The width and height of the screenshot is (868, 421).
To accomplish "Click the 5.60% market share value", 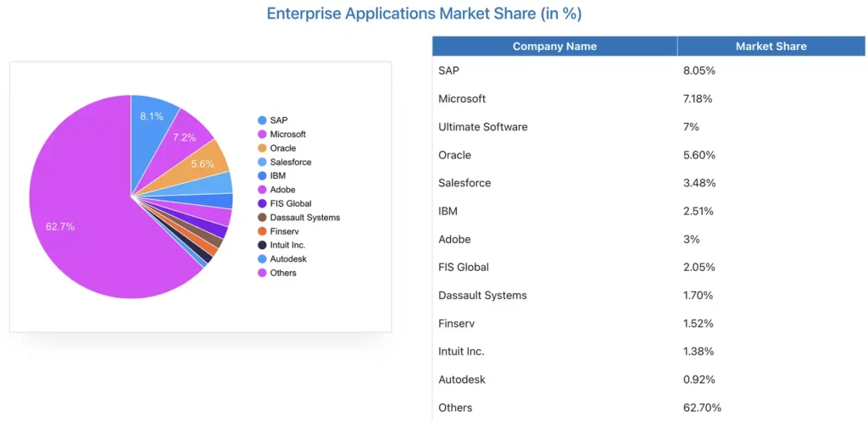I will pyautogui.click(x=699, y=155).
